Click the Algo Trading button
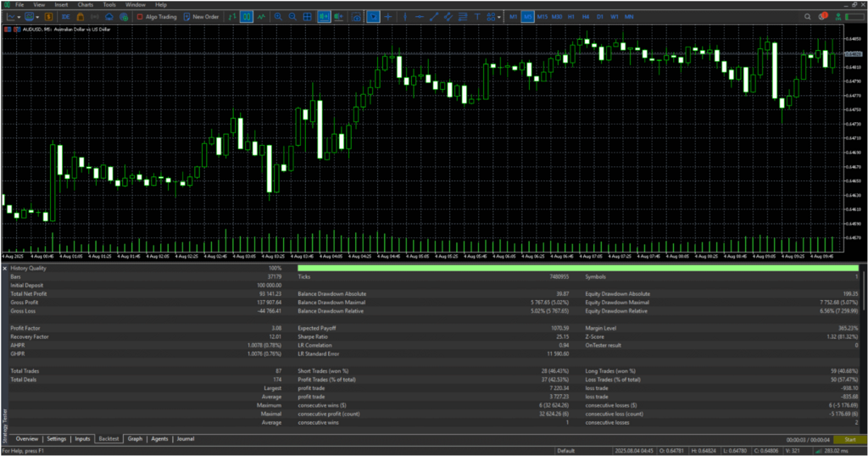The image size is (868, 456). click(156, 16)
